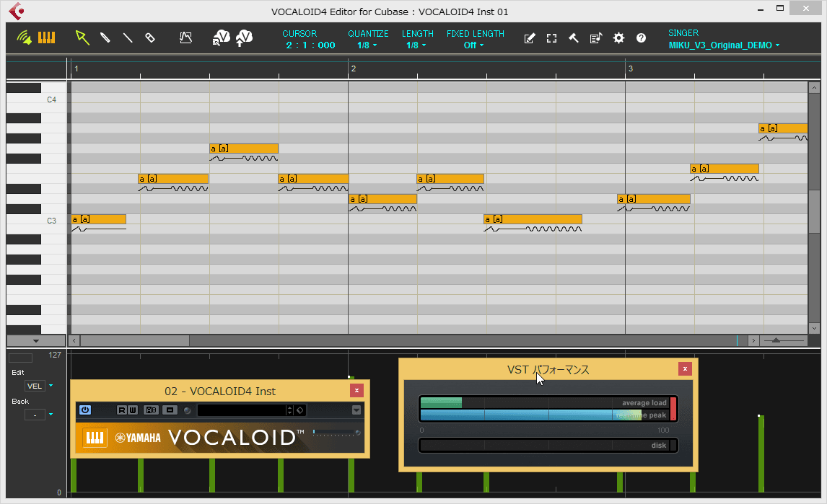Click the hammer tool icon
This screenshot has width=827, height=504.
(x=574, y=38)
